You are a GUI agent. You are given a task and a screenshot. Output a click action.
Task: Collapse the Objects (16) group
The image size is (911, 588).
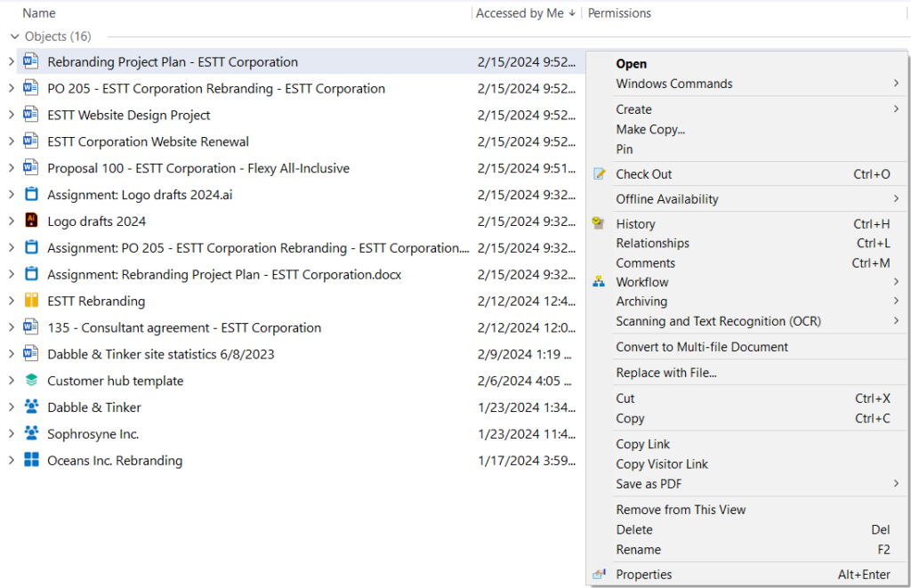[14, 36]
